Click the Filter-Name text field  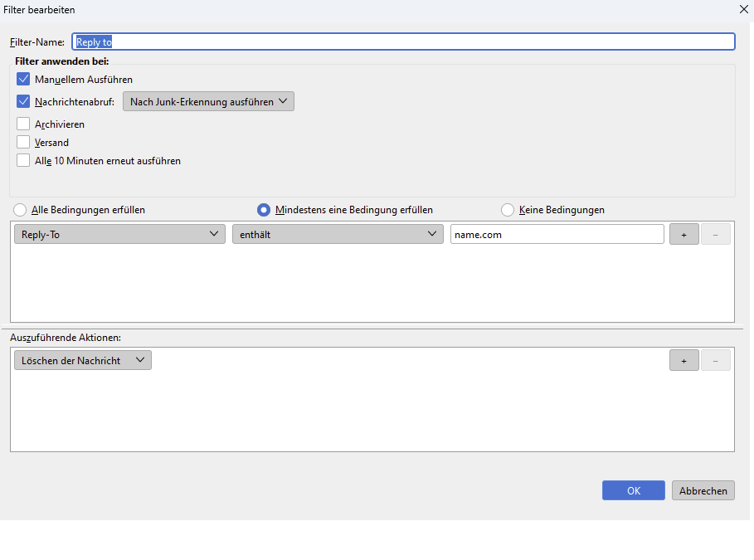[x=403, y=41]
